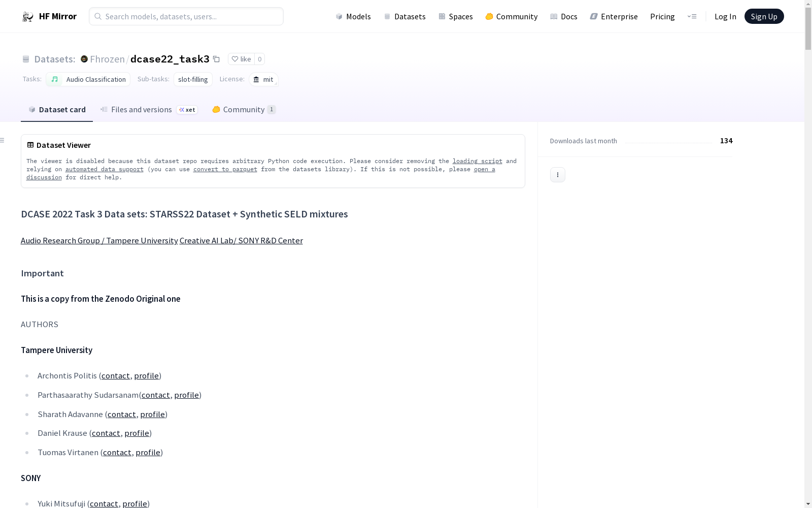The image size is (812, 508).
Task: Switch to the Files and versions tab
Action: [x=149, y=110]
